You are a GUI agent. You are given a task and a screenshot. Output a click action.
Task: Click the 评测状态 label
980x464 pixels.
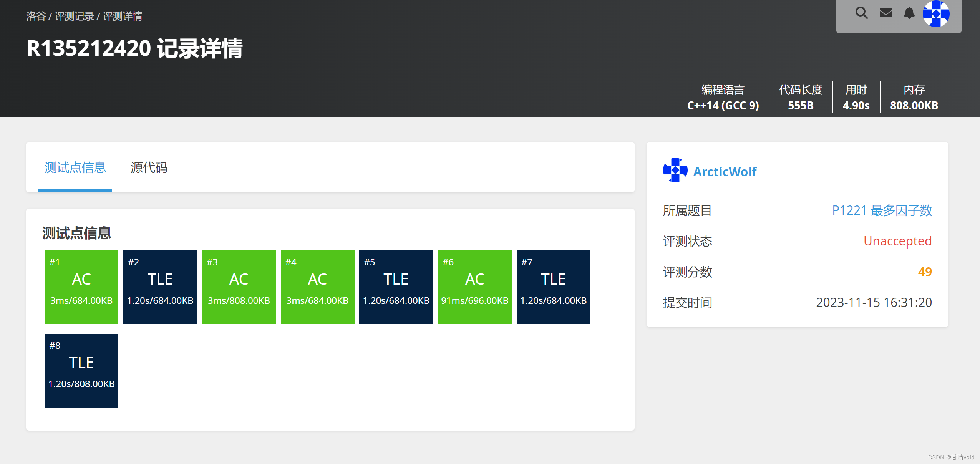tap(687, 241)
